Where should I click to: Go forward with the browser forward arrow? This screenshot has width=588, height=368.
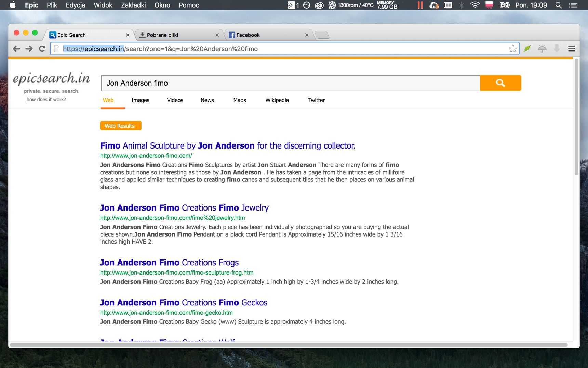(29, 49)
